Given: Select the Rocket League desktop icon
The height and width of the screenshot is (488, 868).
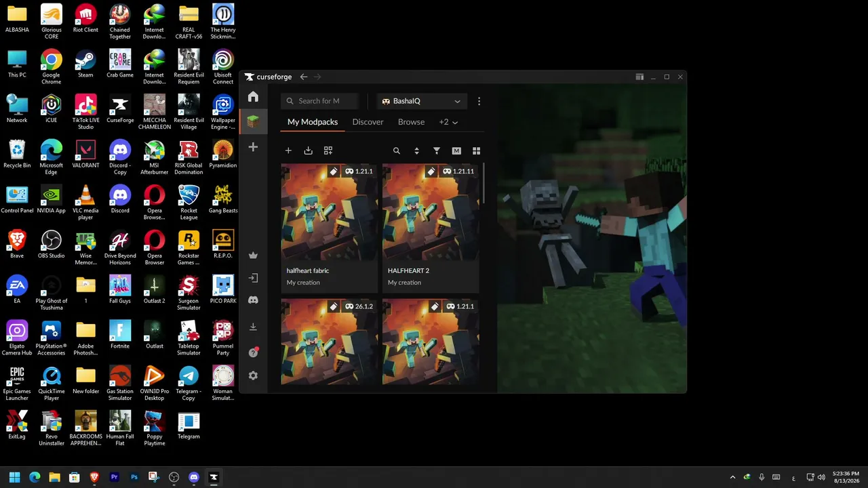Looking at the screenshot, I should [x=189, y=203].
